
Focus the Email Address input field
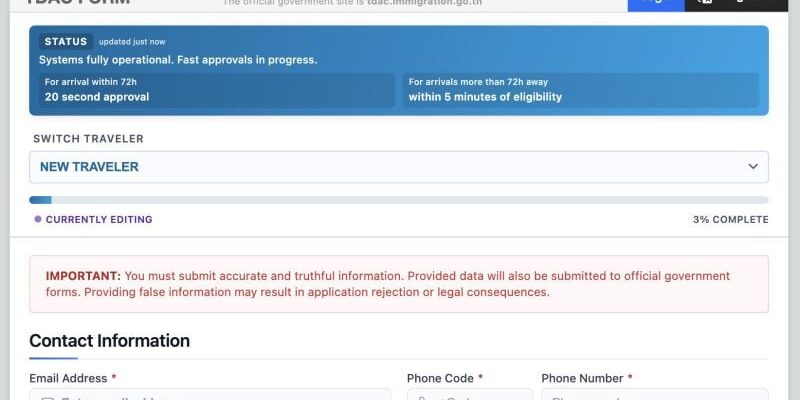[x=210, y=394]
